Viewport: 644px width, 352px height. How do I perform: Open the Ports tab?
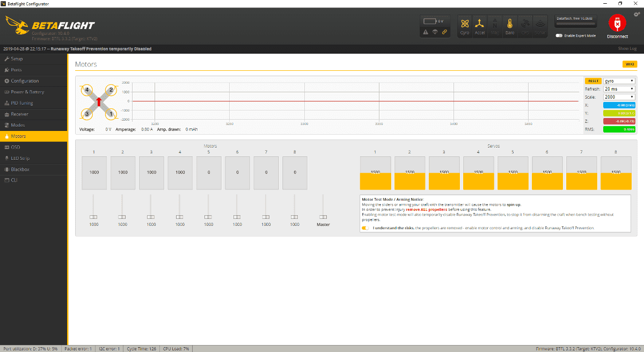click(x=34, y=70)
